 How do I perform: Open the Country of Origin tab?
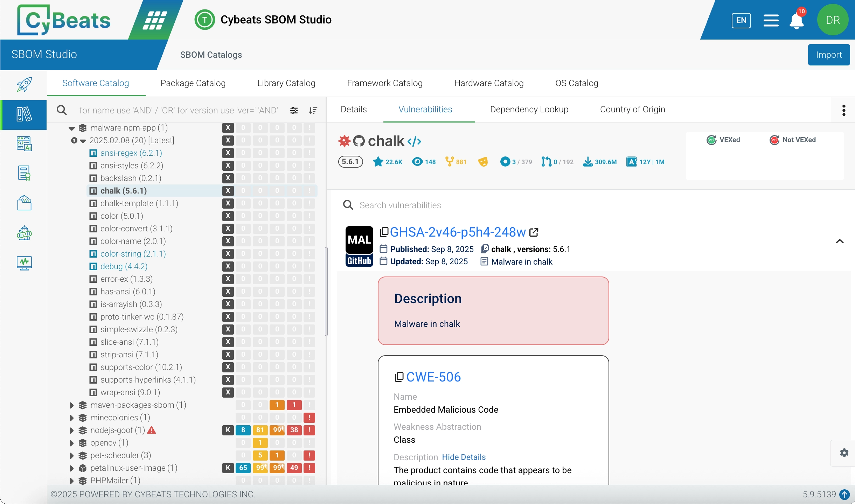632,110
